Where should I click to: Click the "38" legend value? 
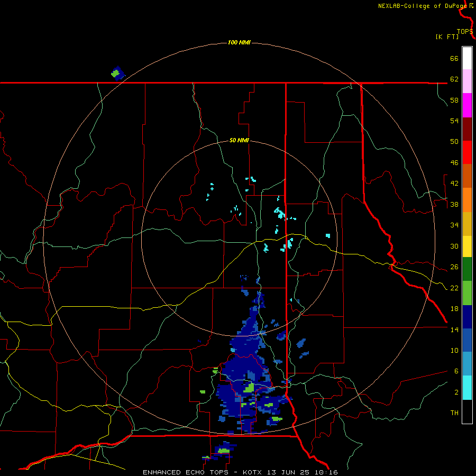coord(454,204)
